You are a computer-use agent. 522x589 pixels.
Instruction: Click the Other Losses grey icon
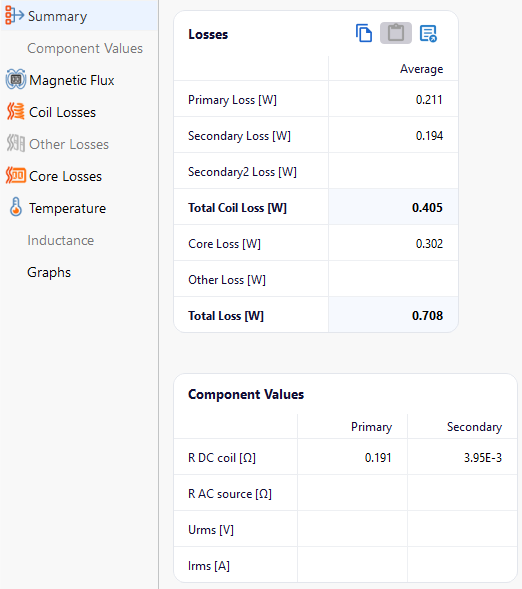coord(16,143)
